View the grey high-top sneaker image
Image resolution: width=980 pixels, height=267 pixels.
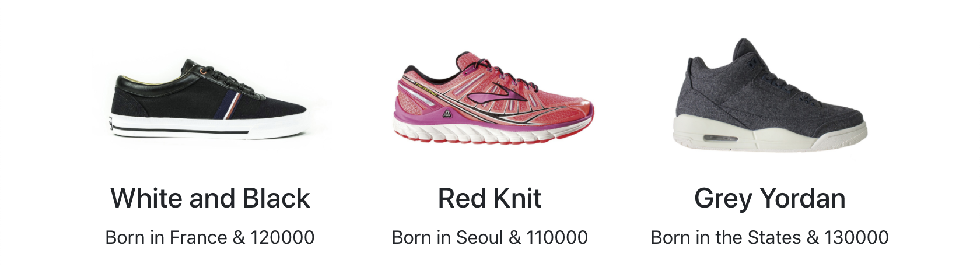(770, 95)
